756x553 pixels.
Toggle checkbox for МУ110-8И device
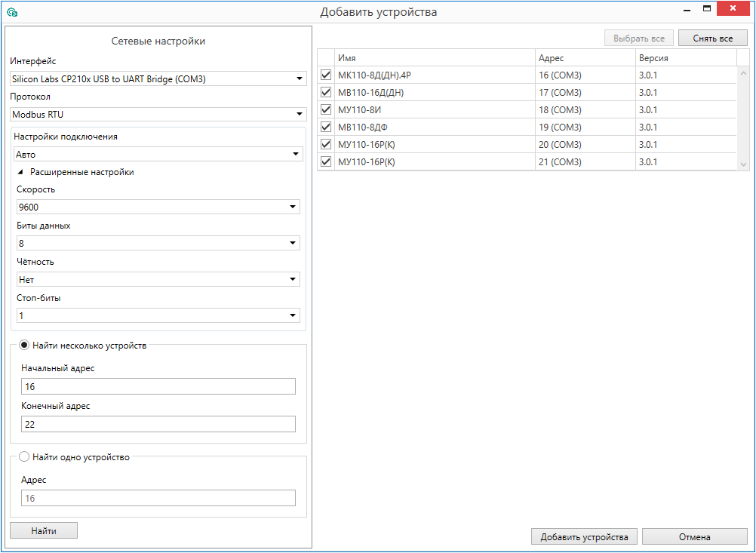[x=326, y=110]
